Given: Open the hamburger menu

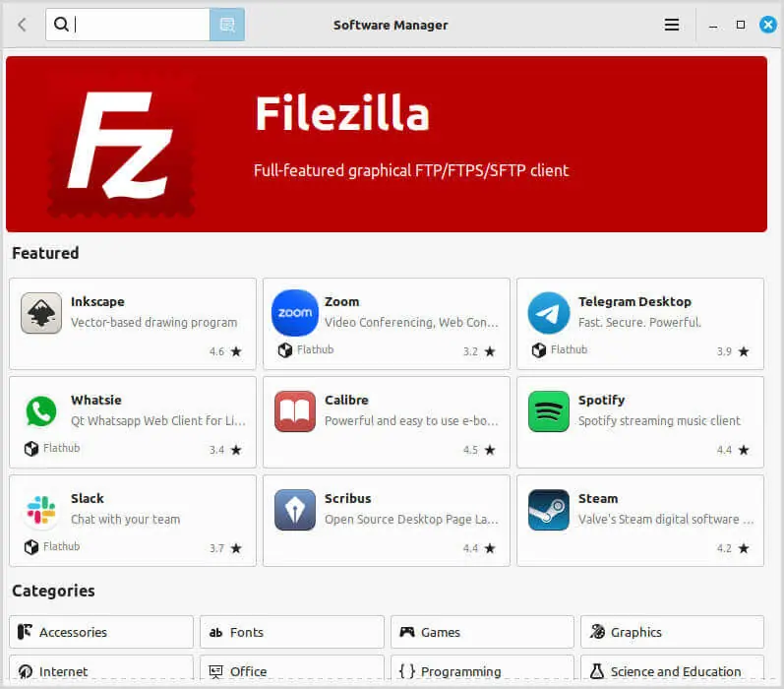Looking at the screenshot, I should 672,25.
